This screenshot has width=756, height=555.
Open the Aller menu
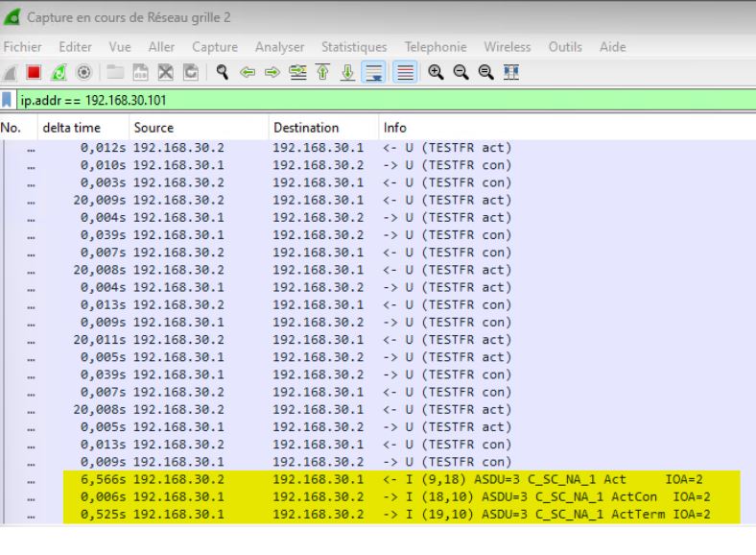[161, 47]
